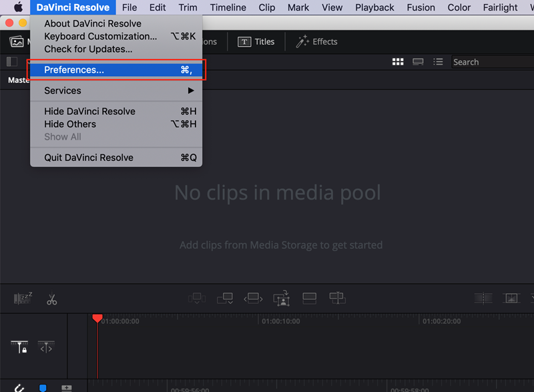Open the View menu
Screen dimensions: 534x392
click(x=332, y=7)
